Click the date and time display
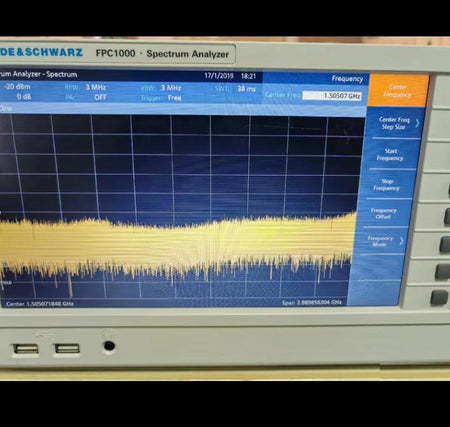This screenshot has width=450, height=427. tap(230, 76)
